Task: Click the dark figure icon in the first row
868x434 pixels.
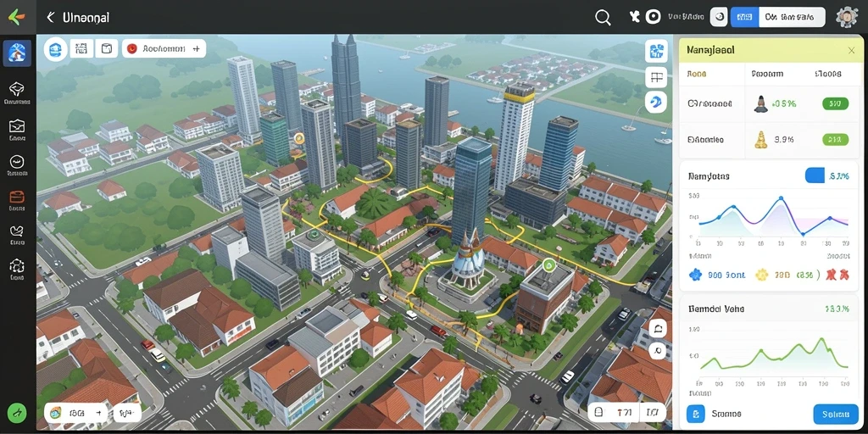Action: (760, 104)
